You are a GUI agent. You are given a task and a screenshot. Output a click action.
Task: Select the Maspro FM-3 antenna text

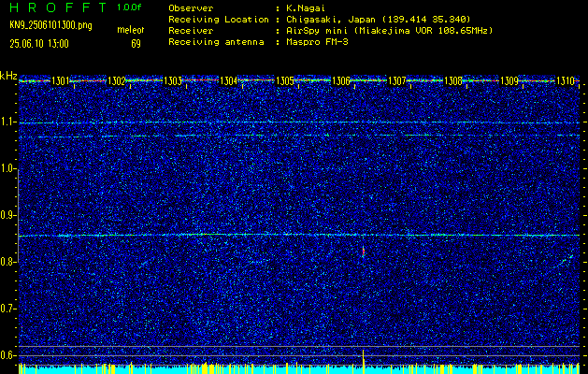(x=317, y=42)
